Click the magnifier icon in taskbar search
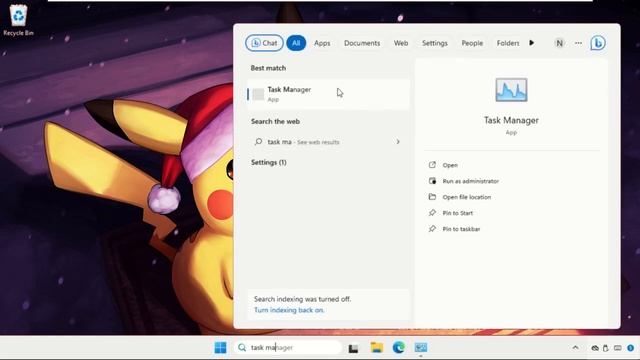 point(242,347)
